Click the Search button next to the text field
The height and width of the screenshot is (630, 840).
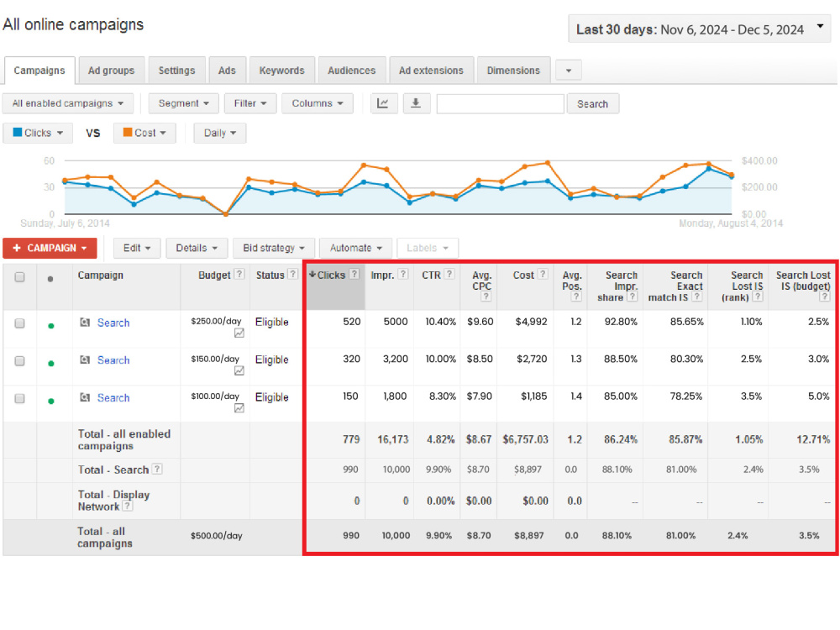coord(592,104)
